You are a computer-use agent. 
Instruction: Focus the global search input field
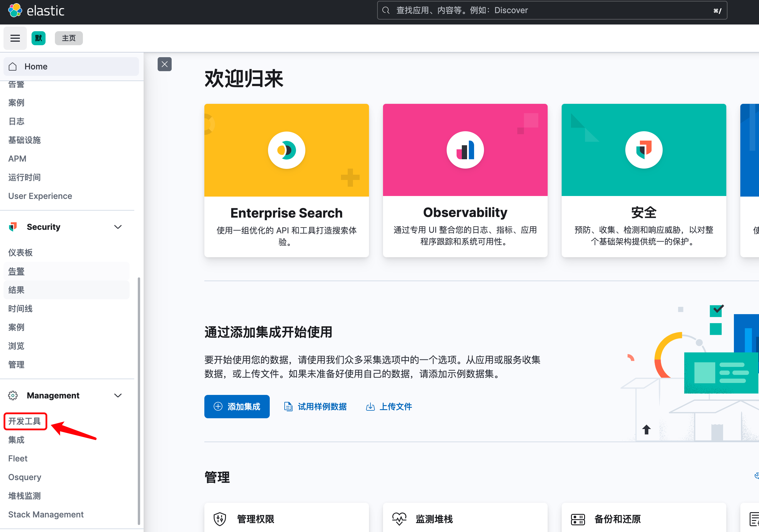point(552,10)
